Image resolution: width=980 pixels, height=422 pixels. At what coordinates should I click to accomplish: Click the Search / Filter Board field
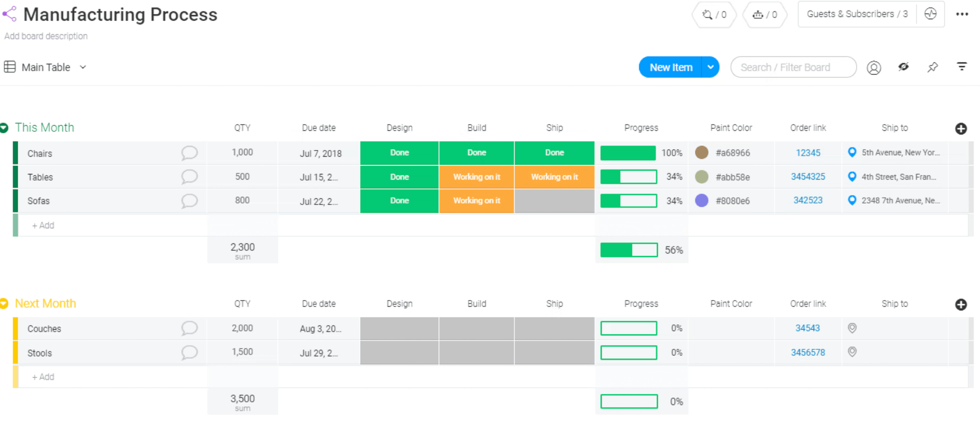click(x=793, y=68)
